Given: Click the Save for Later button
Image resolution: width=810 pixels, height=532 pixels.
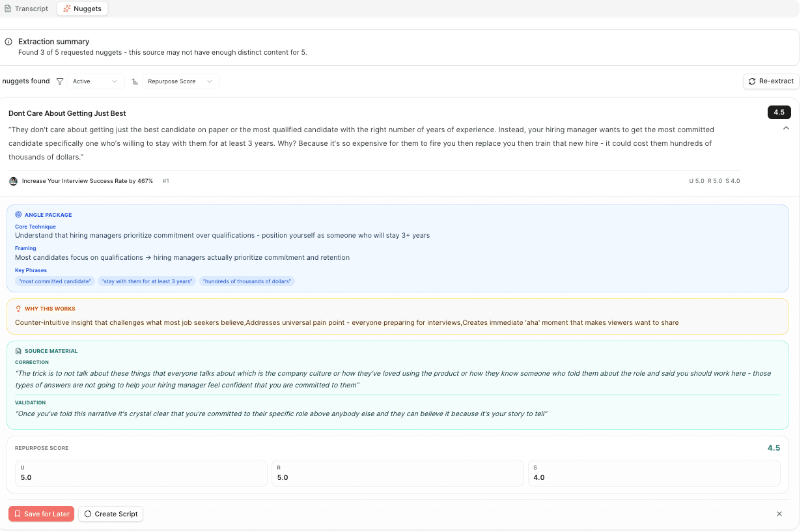Looking at the screenshot, I should pyautogui.click(x=41, y=514).
